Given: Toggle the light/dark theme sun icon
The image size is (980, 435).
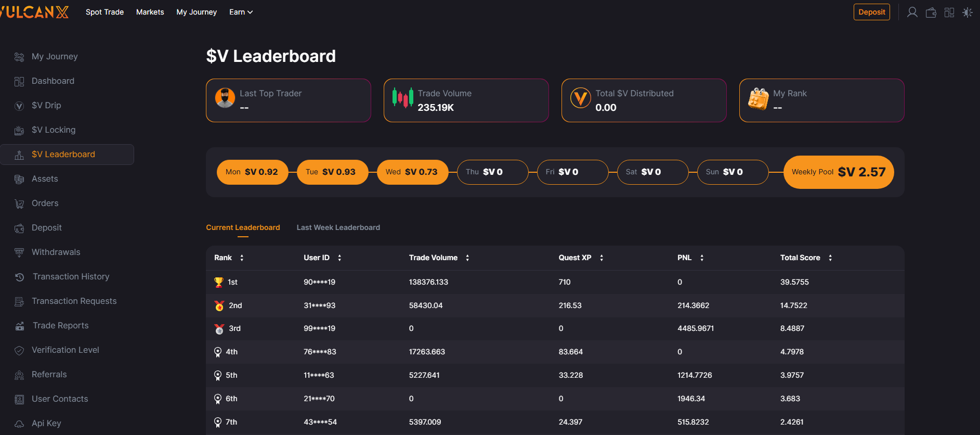Looking at the screenshot, I should [967, 12].
